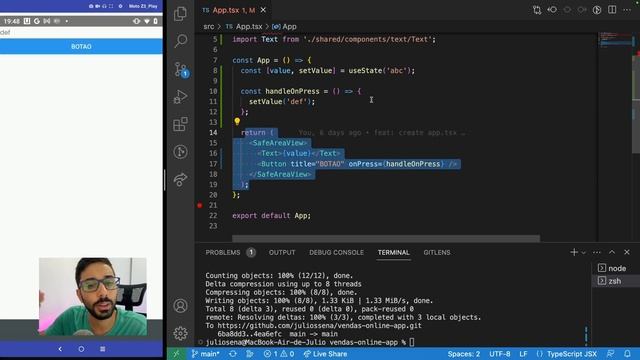640x360 pixels.
Task: Select the App.tsx editor tab
Action: tap(234, 10)
